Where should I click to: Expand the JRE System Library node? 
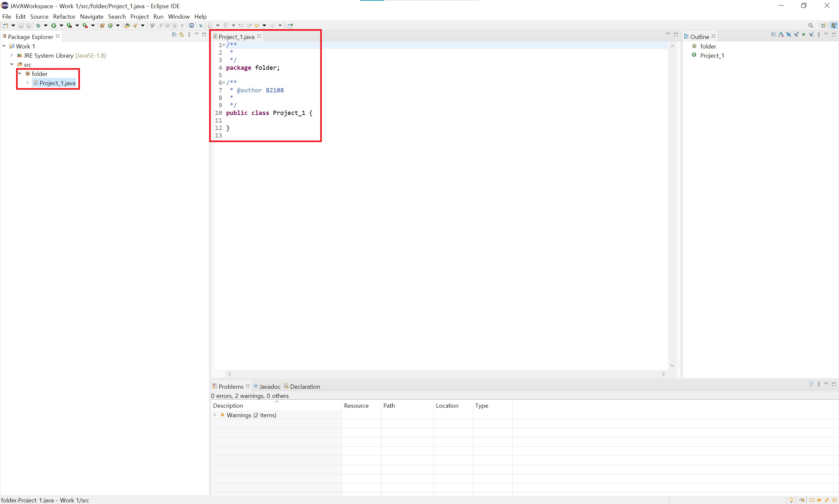pyautogui.click(x=12, y=55)
